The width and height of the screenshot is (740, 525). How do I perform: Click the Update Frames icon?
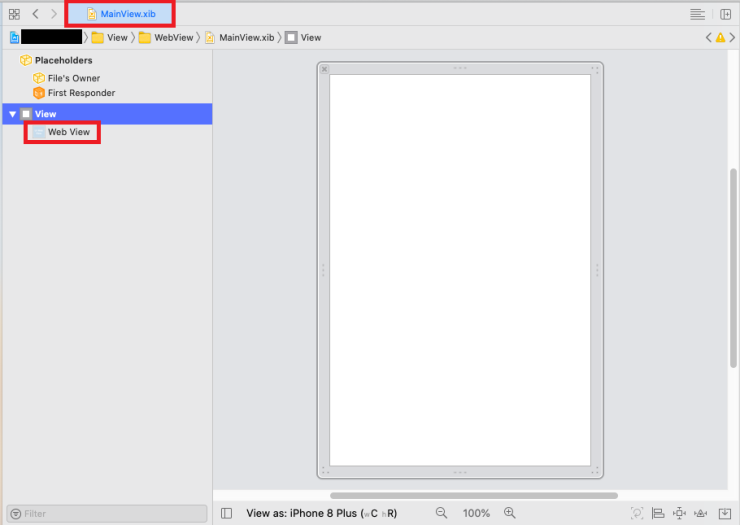(637, 513)
